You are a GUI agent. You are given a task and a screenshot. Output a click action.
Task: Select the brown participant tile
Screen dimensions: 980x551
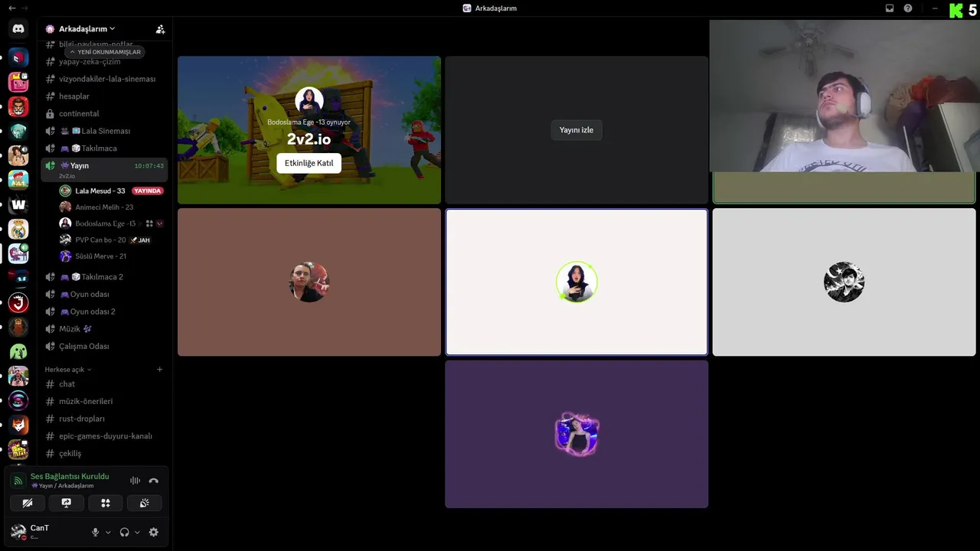309,282
